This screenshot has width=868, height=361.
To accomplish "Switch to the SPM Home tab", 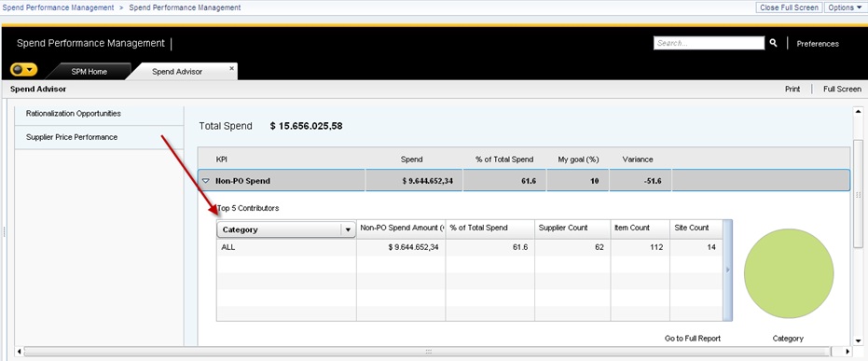I will tap(90, 72).
